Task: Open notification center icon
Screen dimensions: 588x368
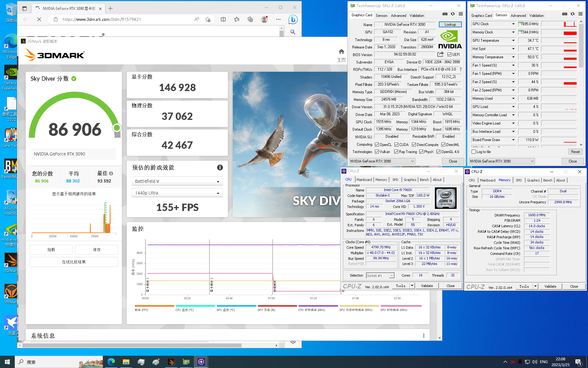Action: click(579, 362)
